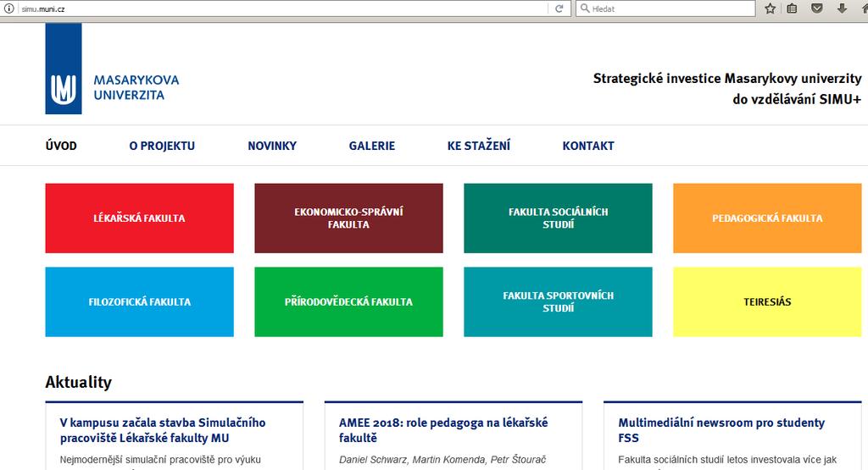The width and height of the screenshot is (868, 470).
Task: Open the ÚVOD menu item
Action: [61, 146]
